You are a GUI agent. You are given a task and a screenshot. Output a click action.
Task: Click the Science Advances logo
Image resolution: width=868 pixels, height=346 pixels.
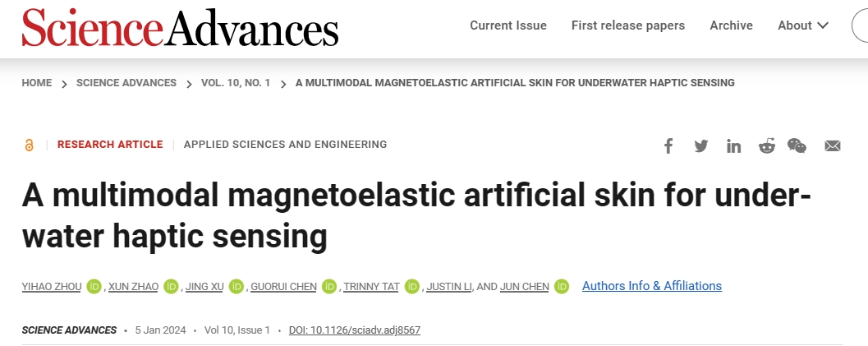[x=180, y=27]
